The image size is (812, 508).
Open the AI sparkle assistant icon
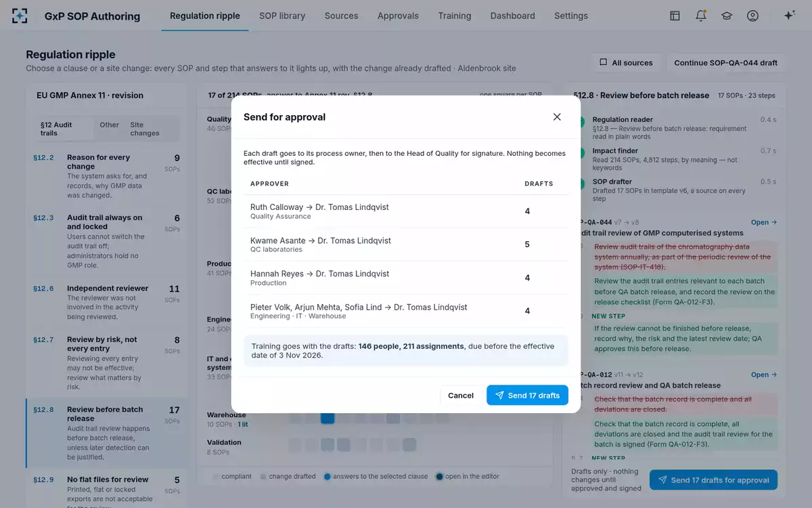789,16
